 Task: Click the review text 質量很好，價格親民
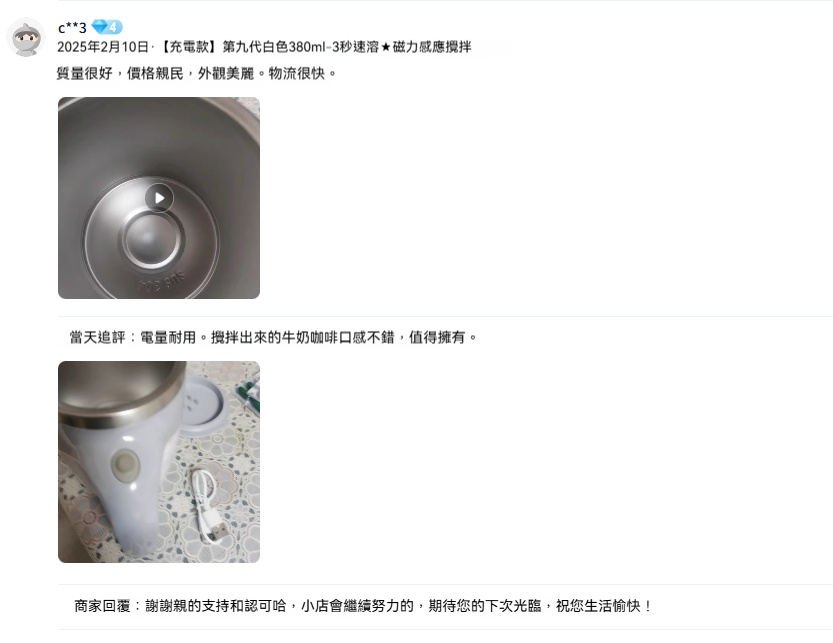pyautogui.click(x=120, y=73)
